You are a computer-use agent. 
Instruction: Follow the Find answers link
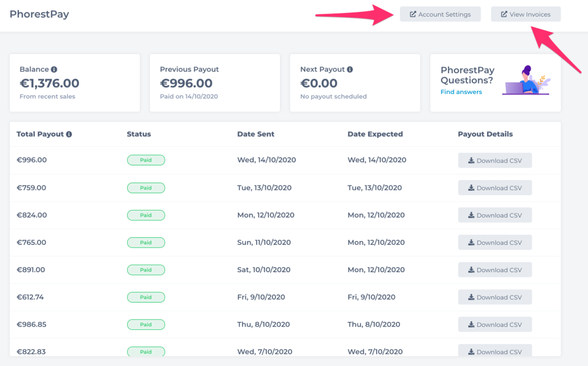tap(461, 92)
